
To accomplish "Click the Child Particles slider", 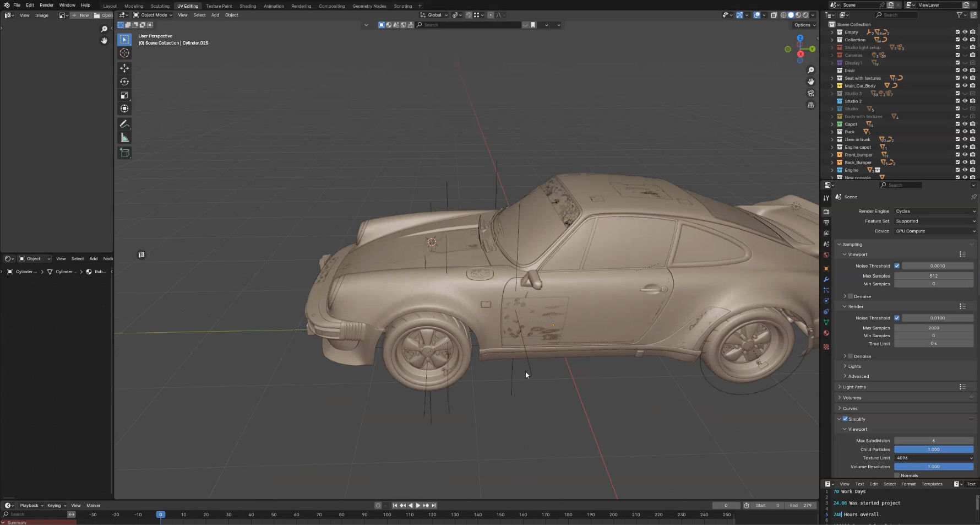I will (x=933, y=450).
